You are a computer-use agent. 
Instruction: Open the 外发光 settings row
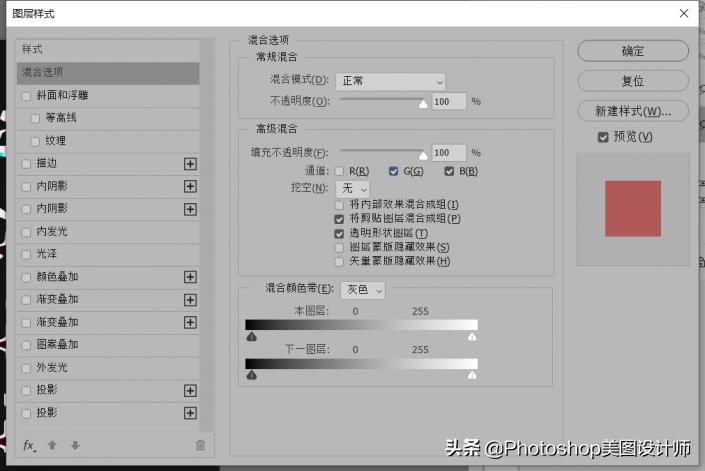(108, 368)
